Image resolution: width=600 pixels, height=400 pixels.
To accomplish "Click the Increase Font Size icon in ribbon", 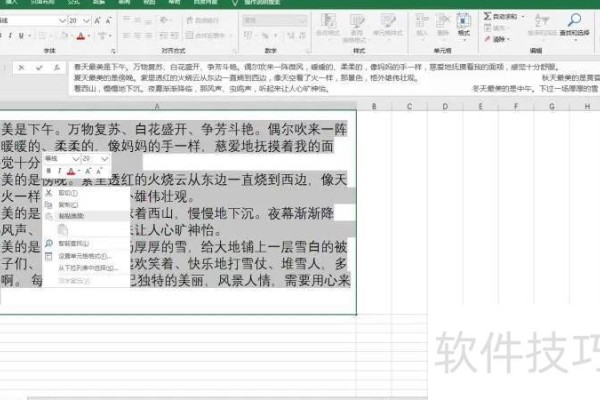I will [x=97, y=20].
